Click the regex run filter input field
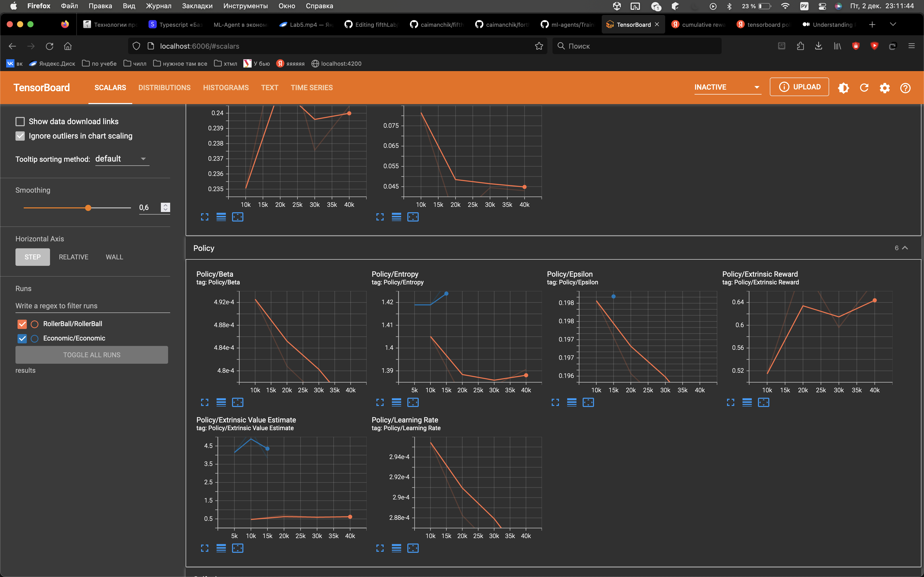This screenshot has height=577, width=924. click(x=92, y=306)
